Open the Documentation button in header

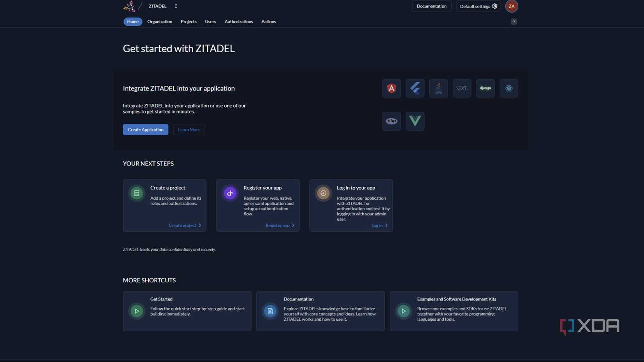[431, 6]
